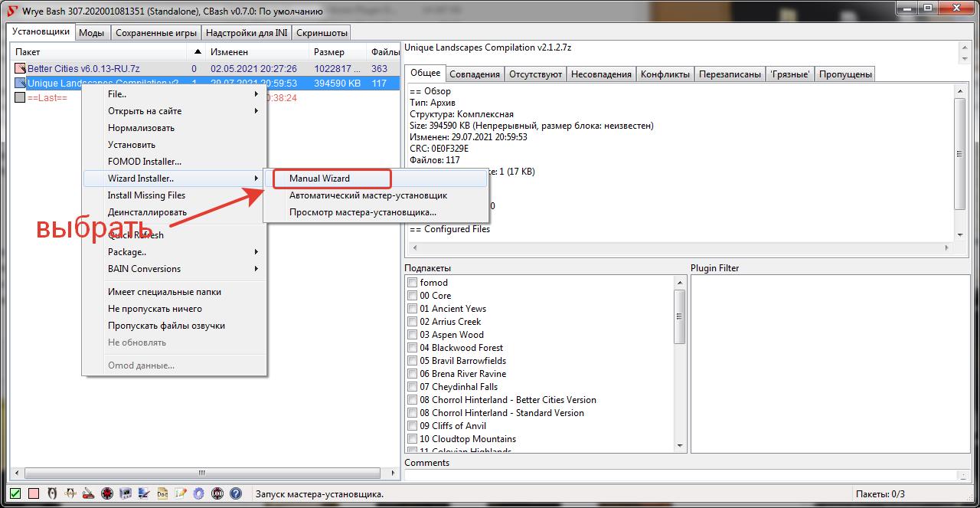Tick the fomod sub-package checkbox
Viewport: 980px width, 508px height.
[x=413, y=283]
